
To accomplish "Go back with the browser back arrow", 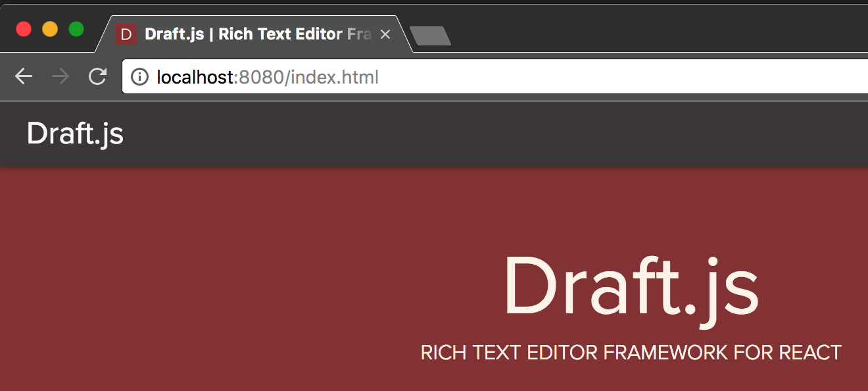I will pyautogui.click(x=24, y=77).
